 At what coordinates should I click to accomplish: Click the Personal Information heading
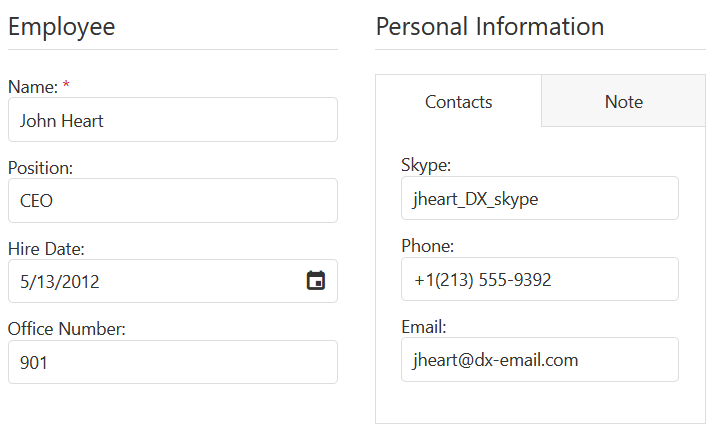pos(490,27)
